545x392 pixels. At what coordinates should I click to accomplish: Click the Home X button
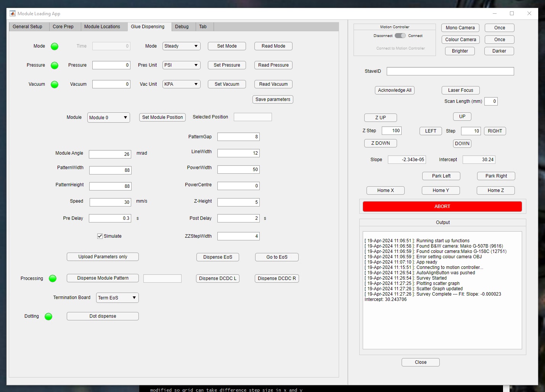(386, 190)
